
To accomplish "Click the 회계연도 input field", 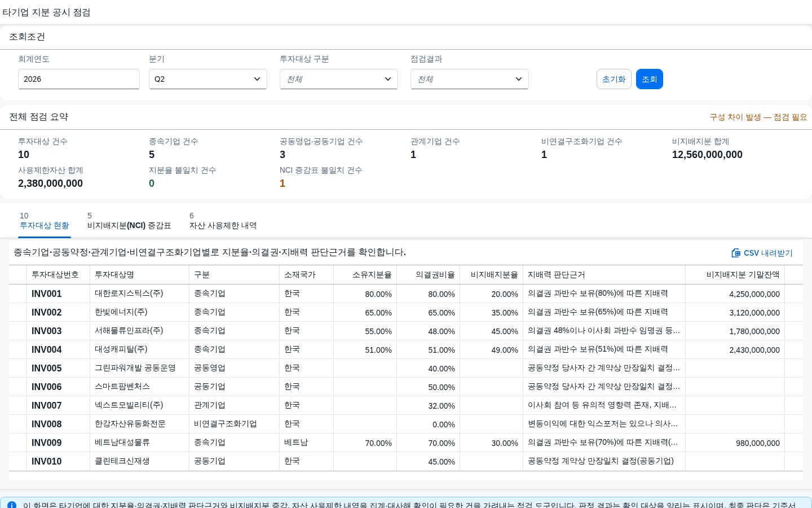I will (79, 79).
